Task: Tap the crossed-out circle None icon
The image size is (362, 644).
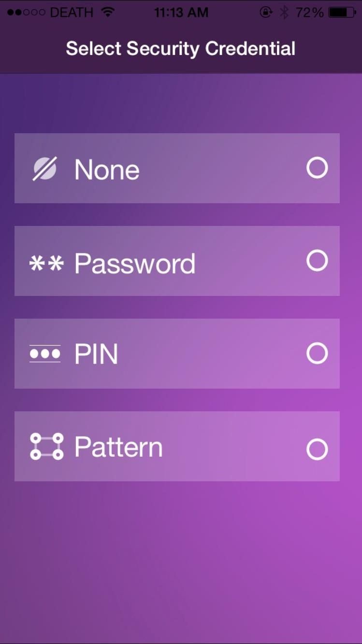Action: click(x=45, y=169)
